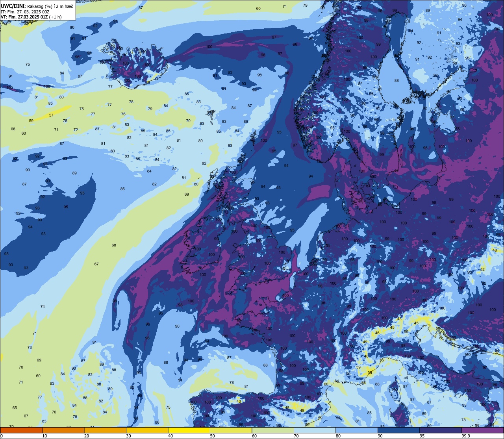Click the legend tick label '90'
This screenshot has width=504, height=439.
tap(380, 436)
